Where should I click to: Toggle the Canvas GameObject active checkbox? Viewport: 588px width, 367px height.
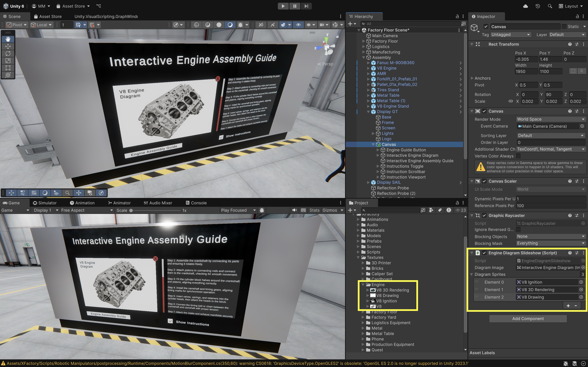[486, 27]
